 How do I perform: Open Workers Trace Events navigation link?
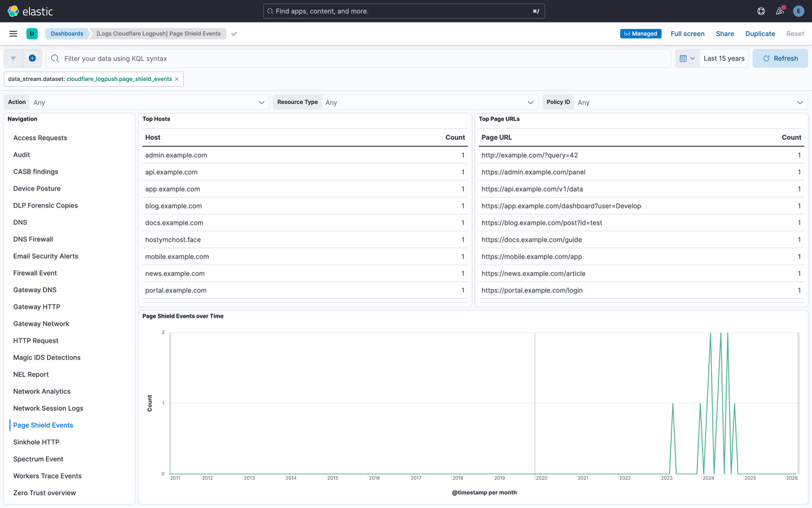pos(47,476)
